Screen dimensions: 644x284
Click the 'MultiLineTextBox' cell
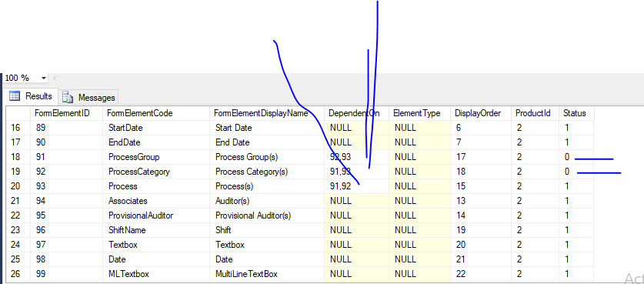pos(268,274)
